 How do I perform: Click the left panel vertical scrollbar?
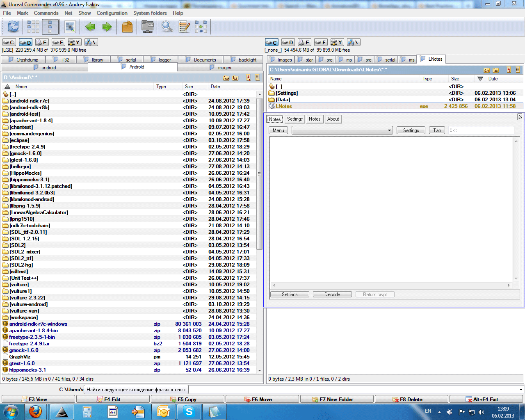(x=259, y=232)
